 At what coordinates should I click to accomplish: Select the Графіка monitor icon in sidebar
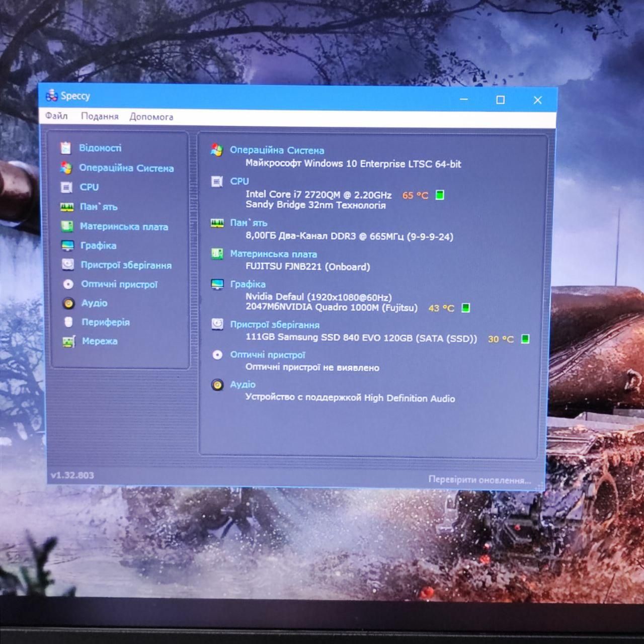click(67, 246)
